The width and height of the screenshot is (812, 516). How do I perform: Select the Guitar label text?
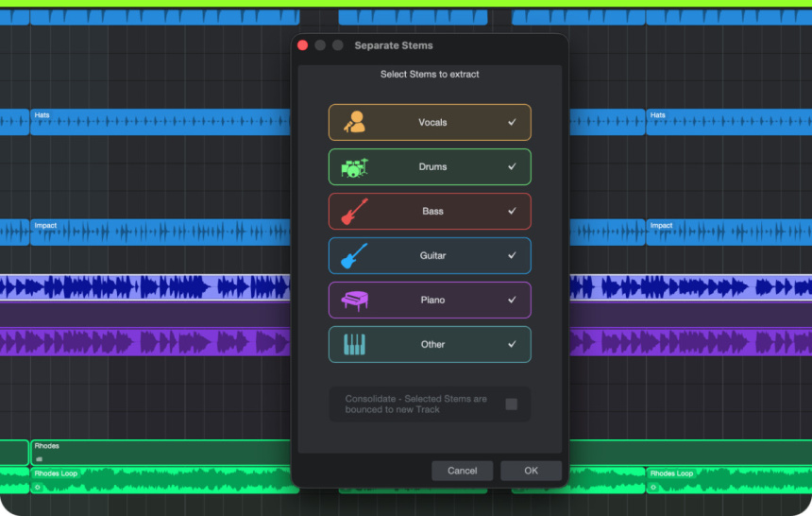[x=432, y=255]
